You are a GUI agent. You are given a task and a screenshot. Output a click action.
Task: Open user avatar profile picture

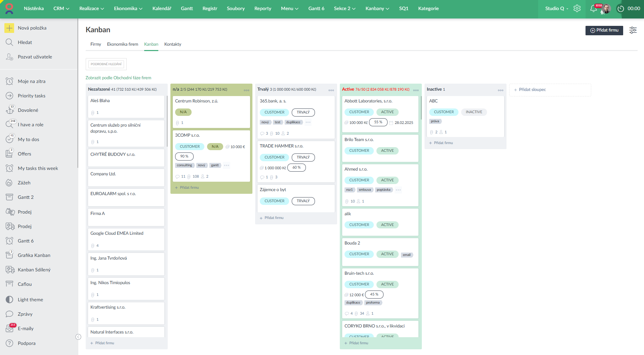pos(606,9)
